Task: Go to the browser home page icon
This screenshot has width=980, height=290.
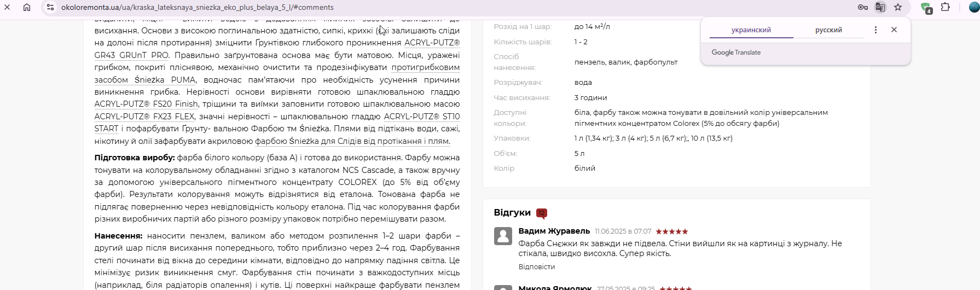Action: click(27, 7)
